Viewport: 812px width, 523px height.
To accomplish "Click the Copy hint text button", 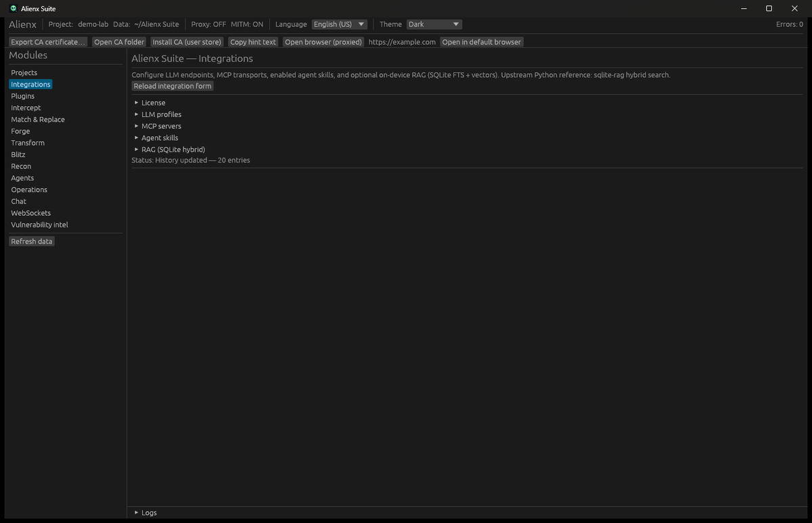I will tap(253, 42).
